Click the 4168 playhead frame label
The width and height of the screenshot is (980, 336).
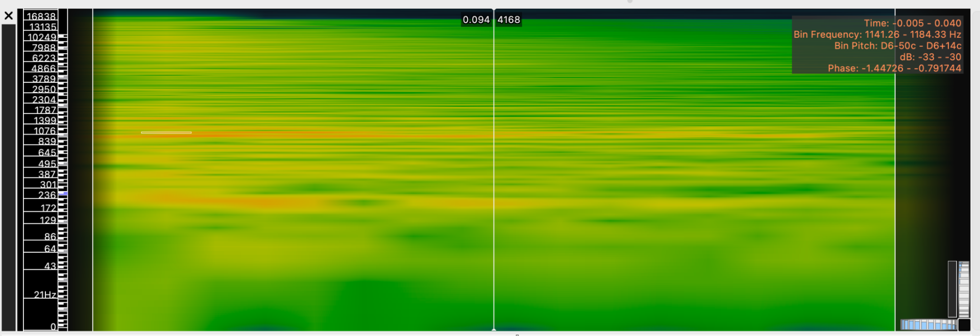[x=509, y=20]
